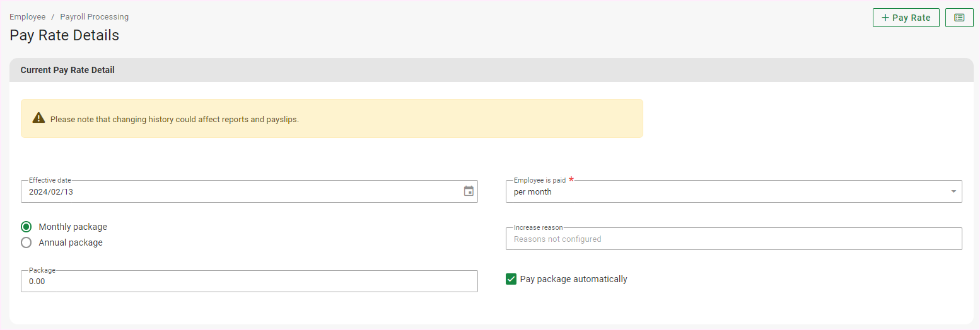Click the Current Pay Rate Detail header
Viewport: 980px width, 330px height.
click(67, 70)
